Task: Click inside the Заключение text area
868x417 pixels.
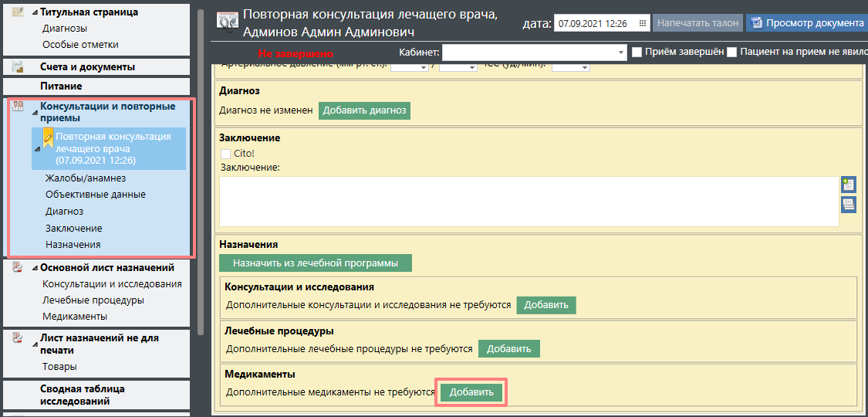Action: tap(529, 202)
